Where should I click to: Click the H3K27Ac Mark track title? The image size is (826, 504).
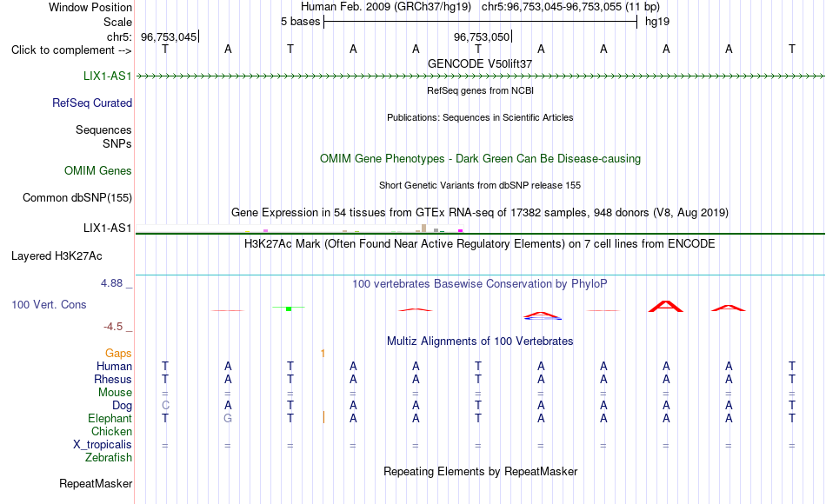tap(480, 244)
